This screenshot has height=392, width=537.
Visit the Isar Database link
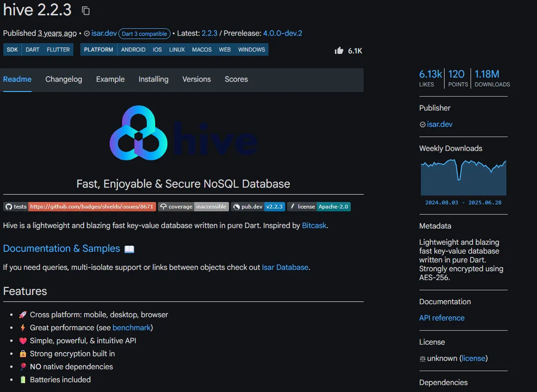coord(285,268)
